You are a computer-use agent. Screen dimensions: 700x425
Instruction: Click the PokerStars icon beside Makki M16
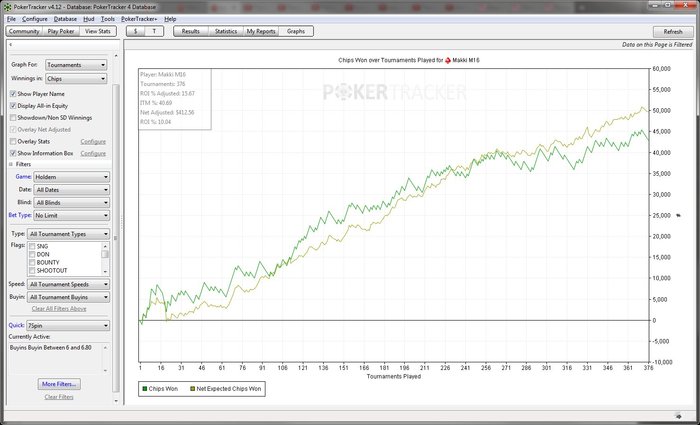click(448, 60)
